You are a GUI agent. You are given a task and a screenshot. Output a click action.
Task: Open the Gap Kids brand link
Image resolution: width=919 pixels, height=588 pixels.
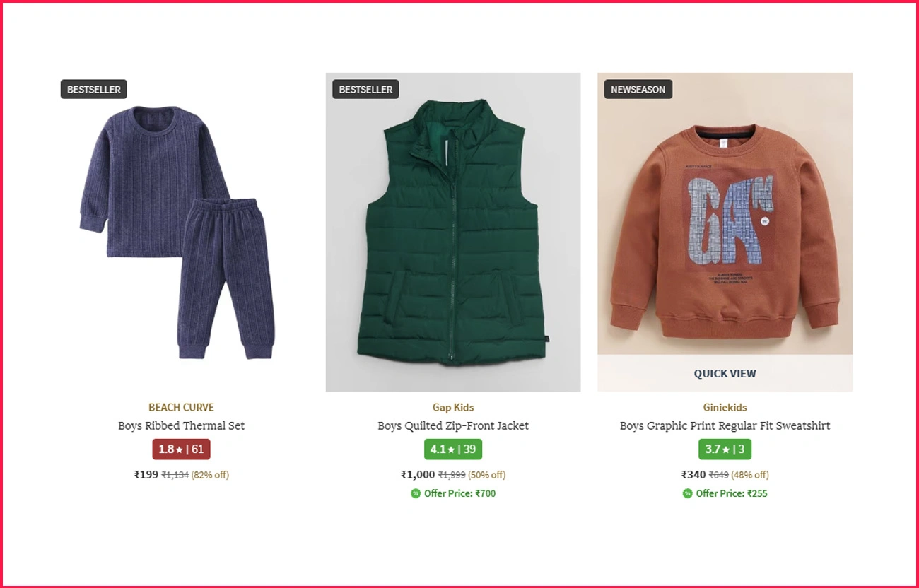pyautogui.click(x=453, y=407)
